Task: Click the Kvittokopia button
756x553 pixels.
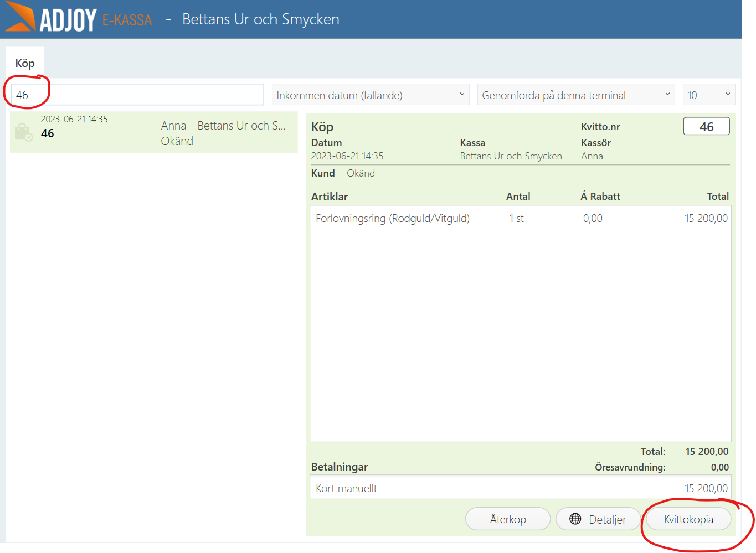Action: point(688,519)
